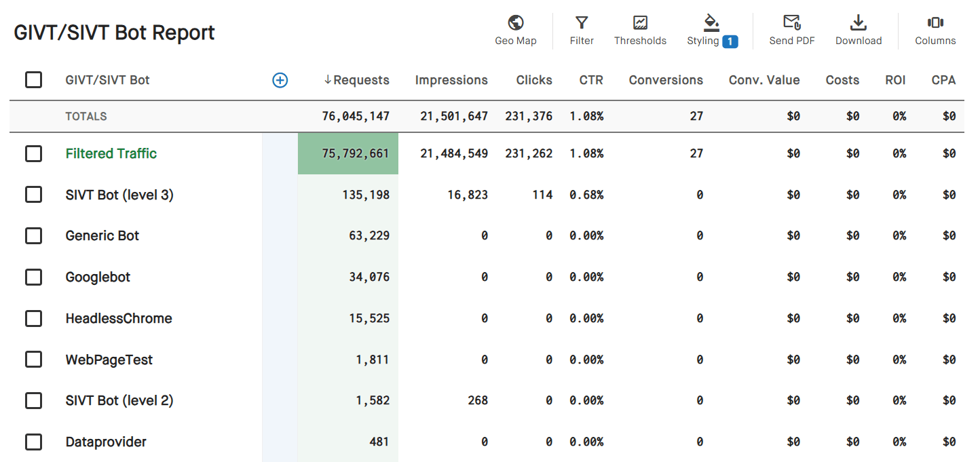This screenshot has width=980, height=462.
Task: Open Styling paint bucket options
Action: pos(711,31)
